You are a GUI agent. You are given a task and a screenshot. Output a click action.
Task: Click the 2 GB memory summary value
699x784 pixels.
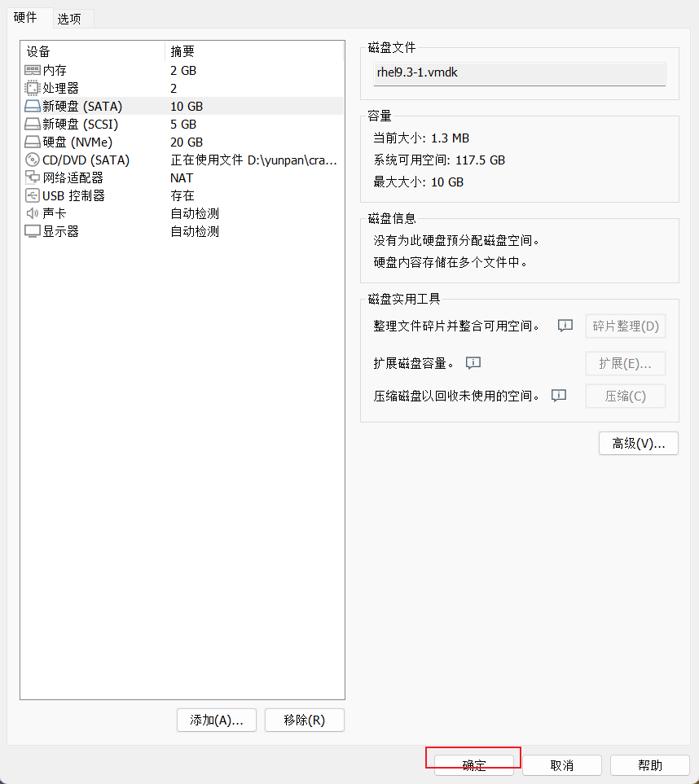tap(183, 71)
